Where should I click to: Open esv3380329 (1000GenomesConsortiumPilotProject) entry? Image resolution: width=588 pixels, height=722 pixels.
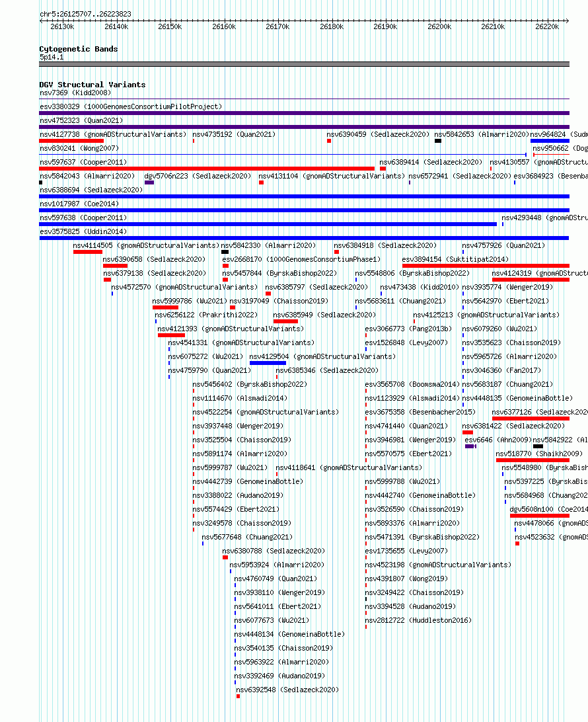[131, 106]
